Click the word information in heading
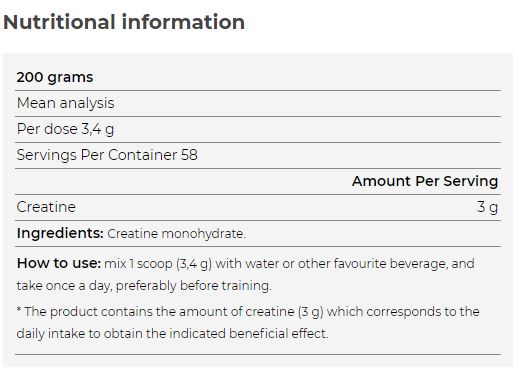The height and width of the screenshot is (373, 517). pyautogui.click(x=183, y=22)
